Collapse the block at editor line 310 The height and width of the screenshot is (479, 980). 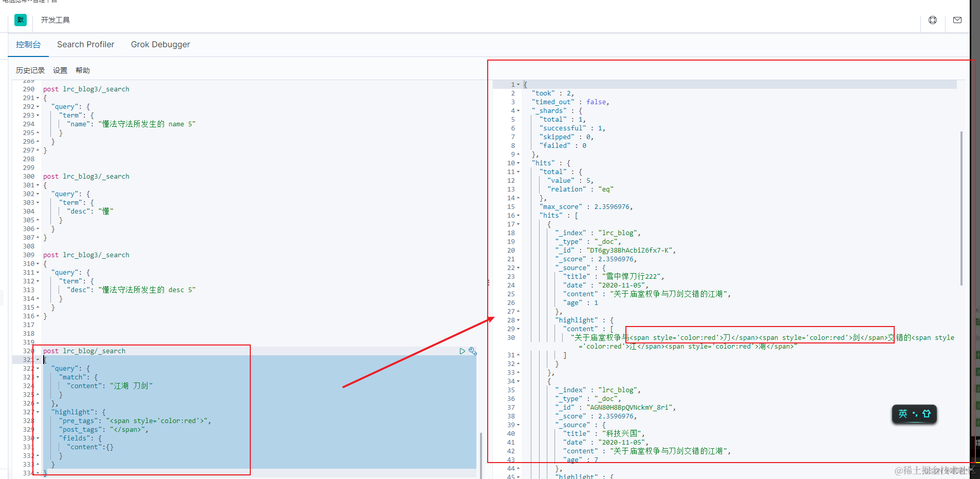click(x=38, y=264)
